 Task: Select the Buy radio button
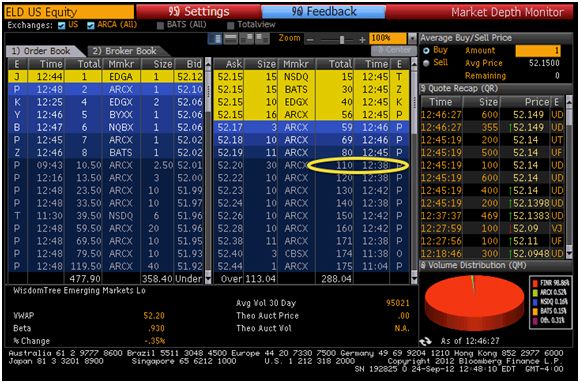click(x=426, y=51)
